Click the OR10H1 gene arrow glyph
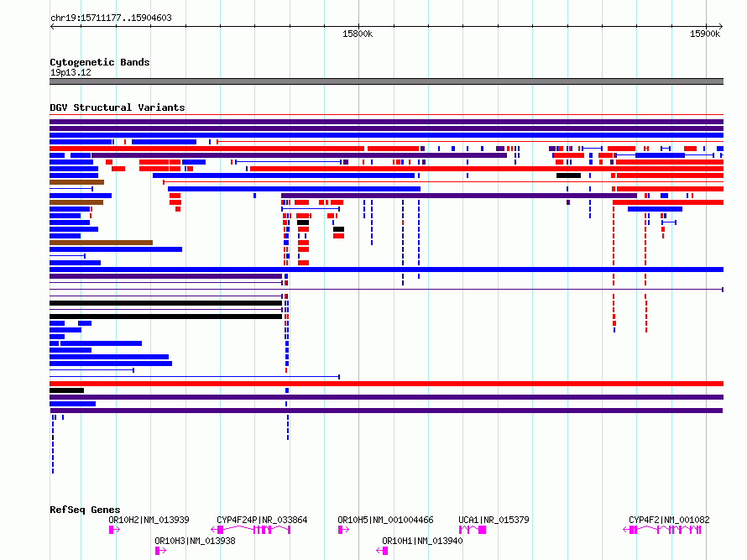 point(382,551)
